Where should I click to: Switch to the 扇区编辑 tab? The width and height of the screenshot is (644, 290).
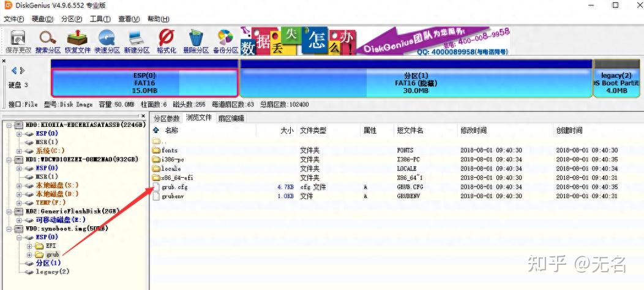coord(231,118)
